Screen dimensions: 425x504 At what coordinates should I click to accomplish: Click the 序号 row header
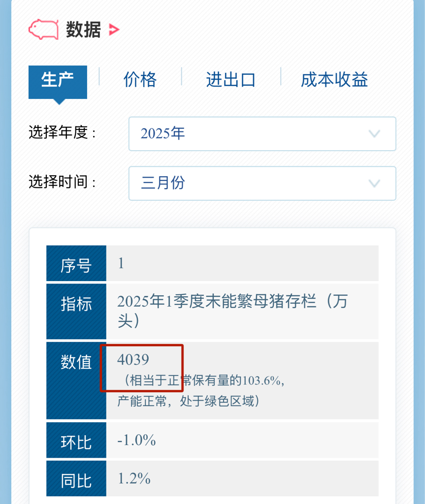[x=76, y=263]
